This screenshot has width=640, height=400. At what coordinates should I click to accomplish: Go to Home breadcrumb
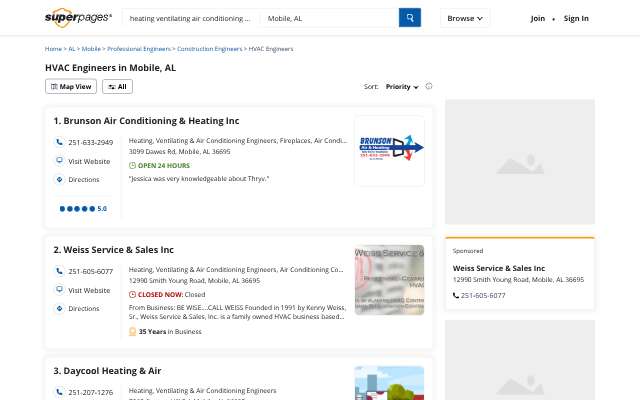(53, 49)
